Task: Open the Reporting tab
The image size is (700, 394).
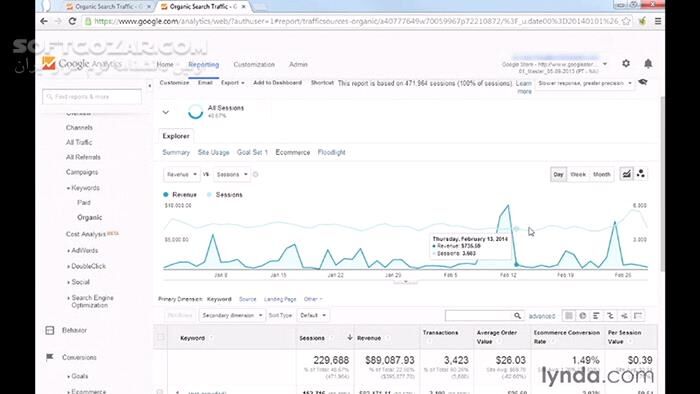Action: point(204,64)
